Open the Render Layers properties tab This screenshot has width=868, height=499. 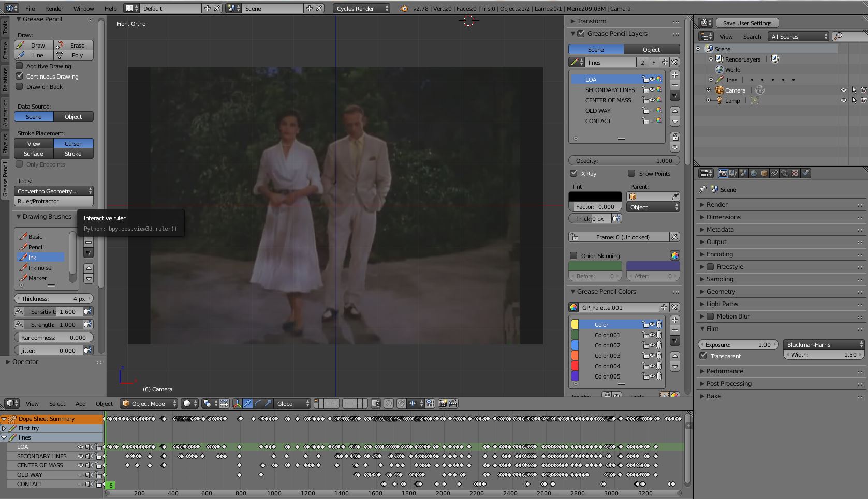click(733, 173)
